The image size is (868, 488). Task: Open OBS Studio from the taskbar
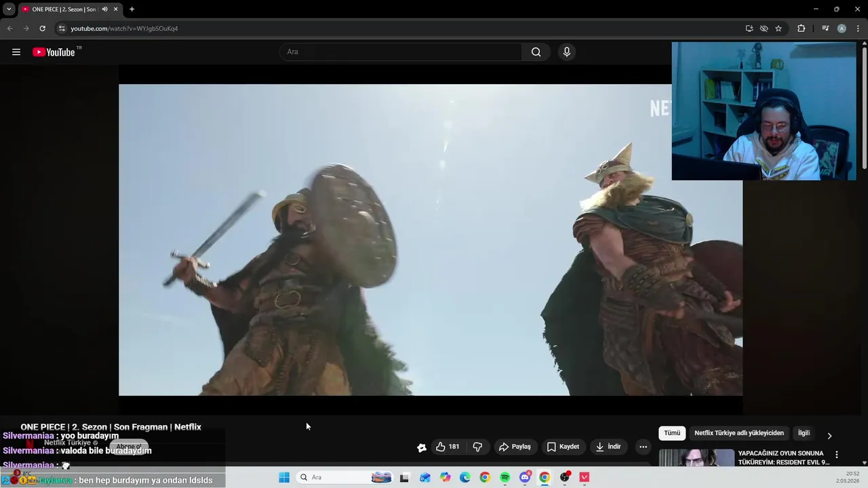tap(565, 477)
